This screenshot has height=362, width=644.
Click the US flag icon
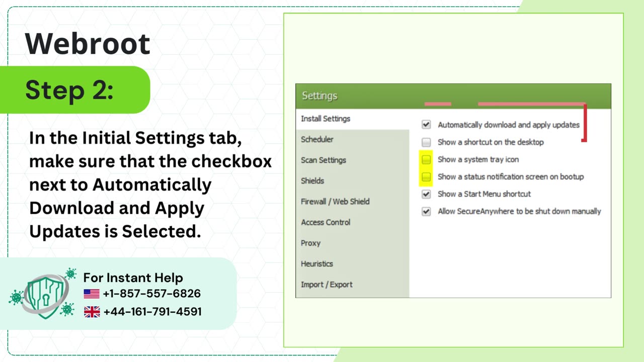point(92,294)
